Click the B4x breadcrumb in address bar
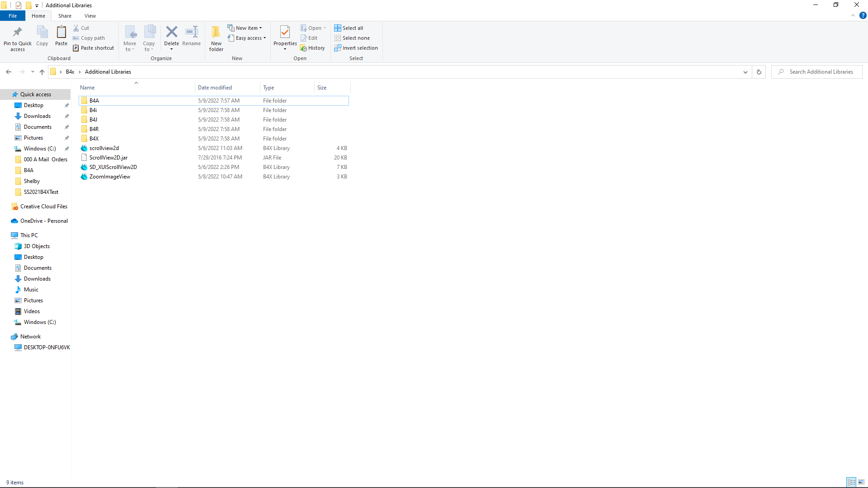The image size is (868, 488). (70, 72)
